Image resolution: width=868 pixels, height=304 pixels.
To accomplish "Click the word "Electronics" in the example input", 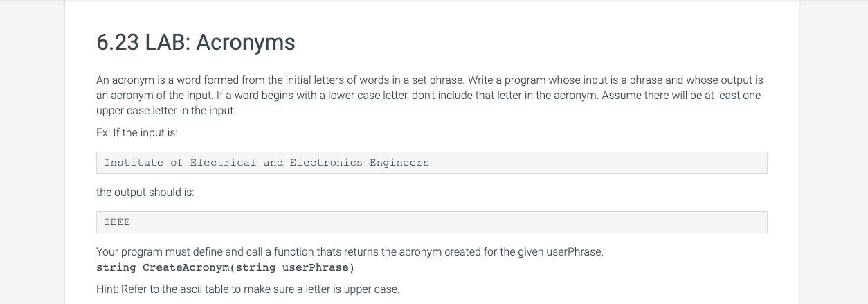I will [x=326, y=163].
